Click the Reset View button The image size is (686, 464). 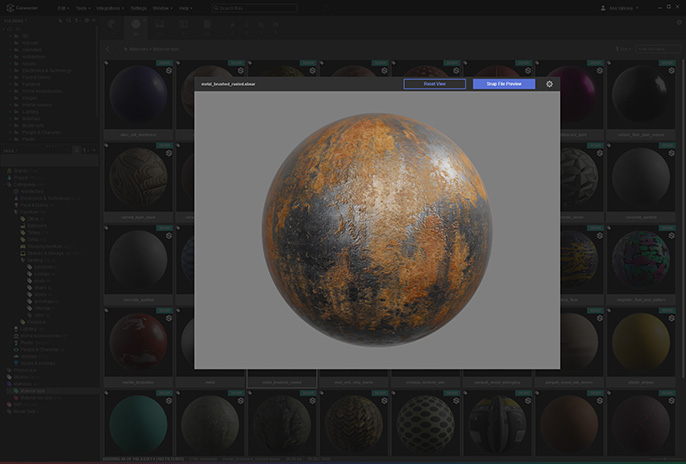pos(434,84)
